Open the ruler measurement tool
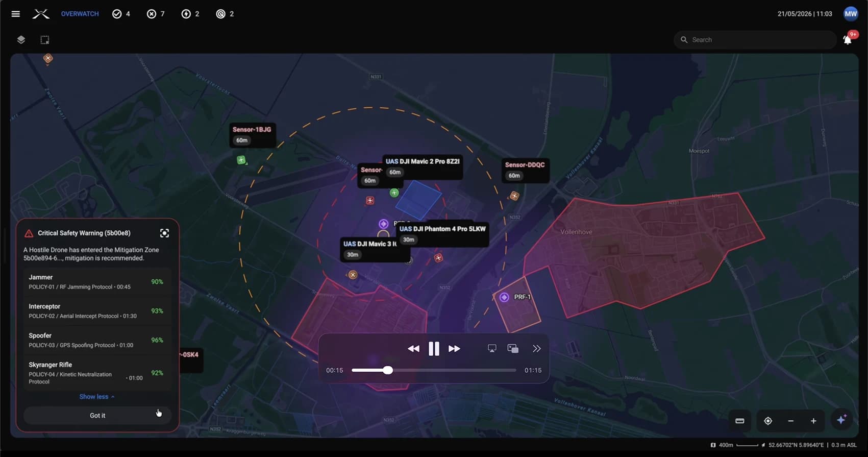The image size is (868, 457). (740, 421)
